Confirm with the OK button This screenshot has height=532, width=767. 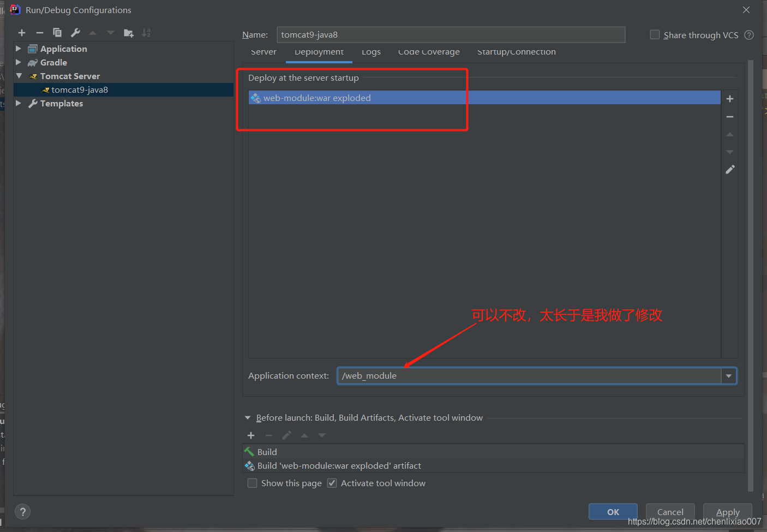(613, 512)
